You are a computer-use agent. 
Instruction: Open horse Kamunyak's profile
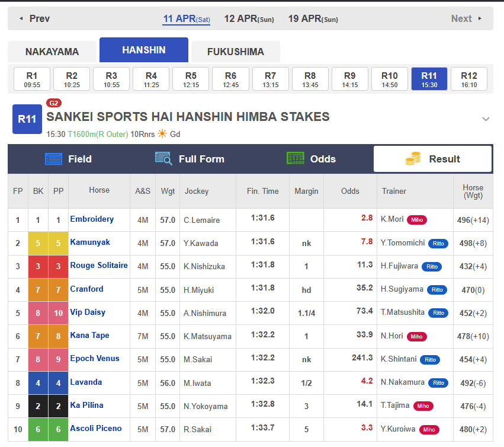tap(90, 242)
